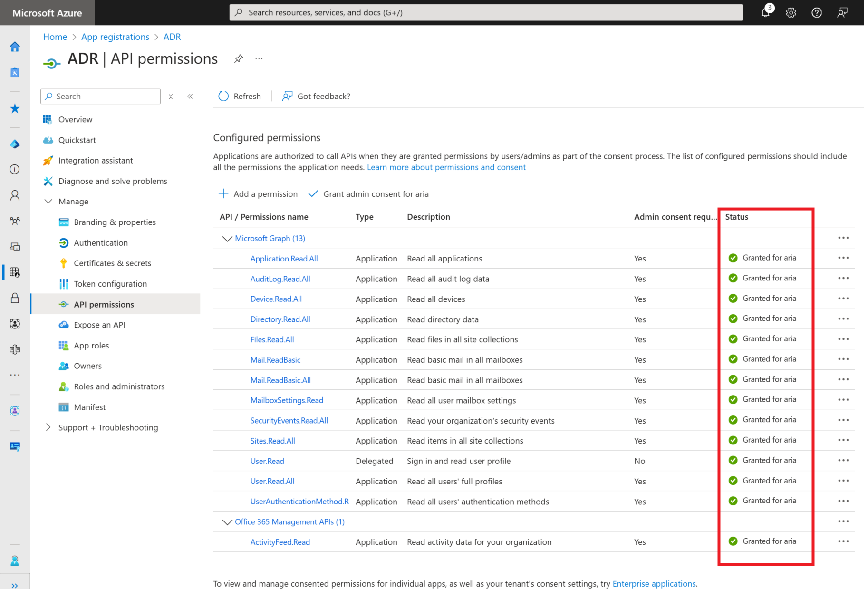Click Microsoft Azure logo
The width and height of the screenshot is (868, 589).
[47, 13]
